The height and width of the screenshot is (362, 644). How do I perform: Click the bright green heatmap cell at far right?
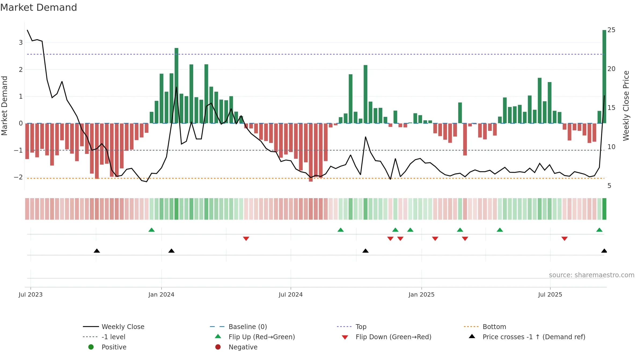coord(604,209)
